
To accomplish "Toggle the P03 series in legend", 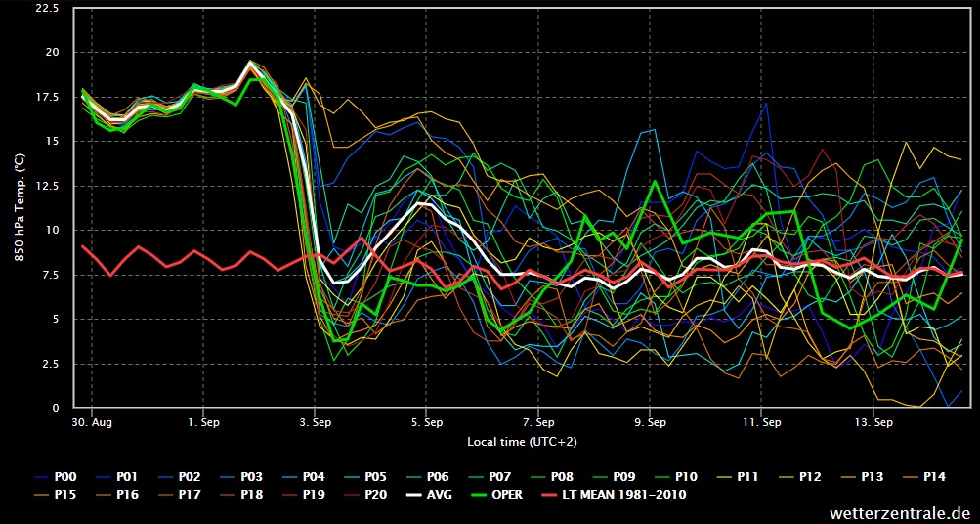I will tap(241, 477).
